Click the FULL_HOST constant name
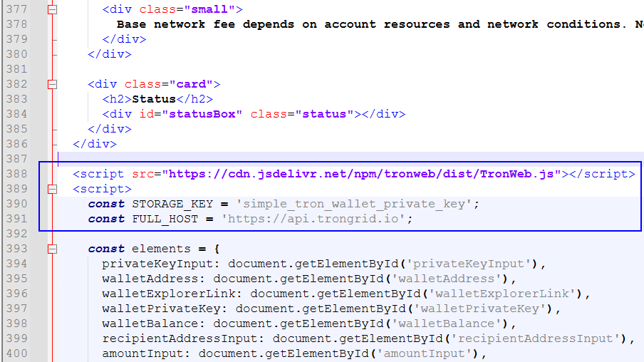This screenshot has width=644, height=362. (165, 219)
